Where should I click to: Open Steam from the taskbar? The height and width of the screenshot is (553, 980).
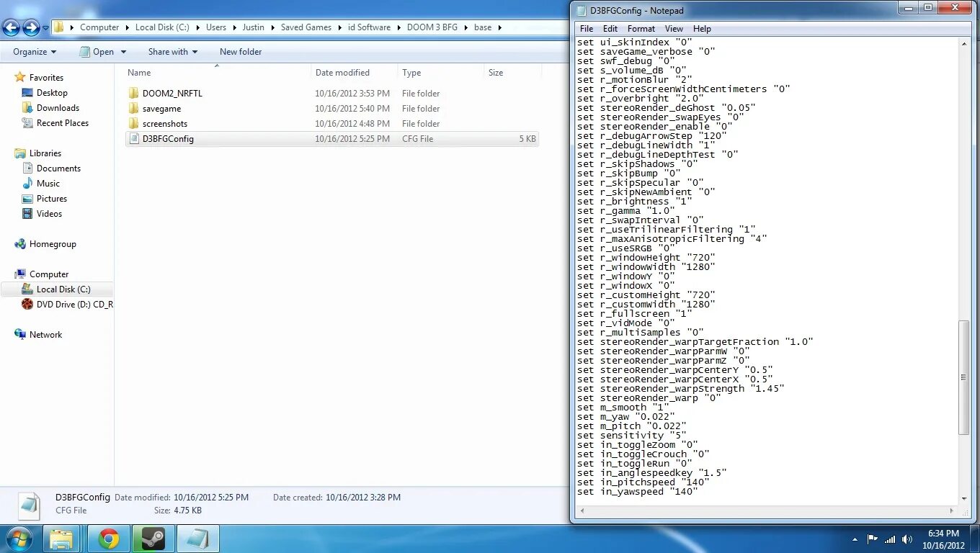tap(153, 539)
